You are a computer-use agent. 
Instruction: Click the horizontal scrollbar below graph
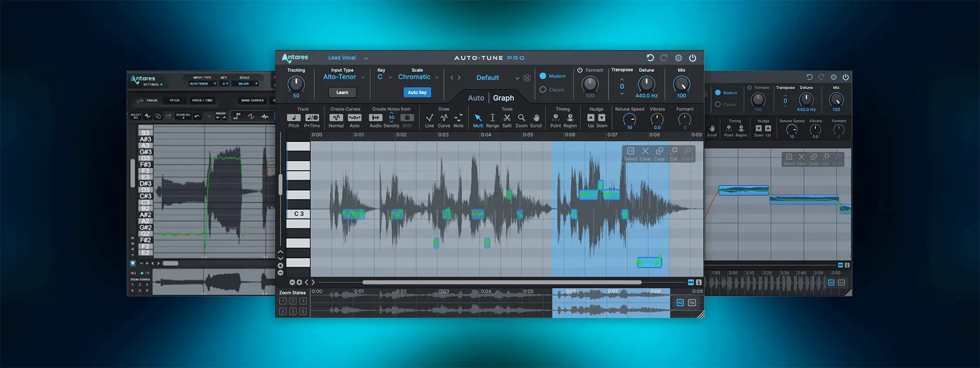click(502, 283)
